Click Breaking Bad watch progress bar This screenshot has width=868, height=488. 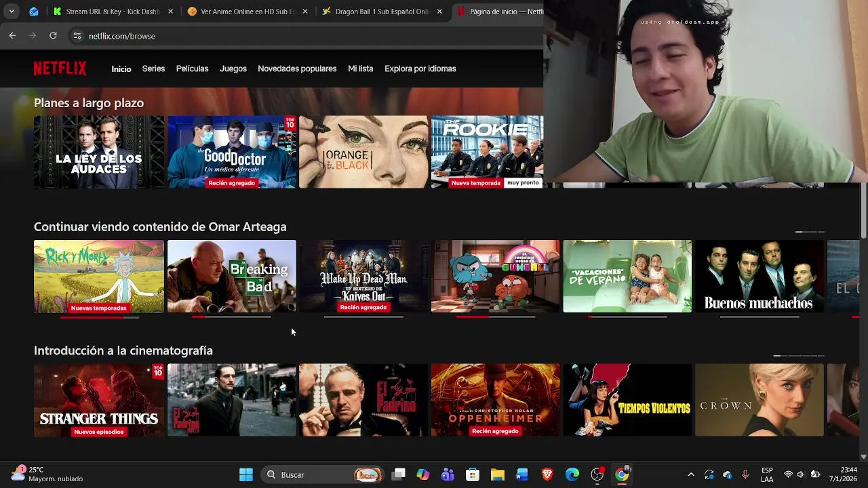pyautogui.click(x=232, y=317)
